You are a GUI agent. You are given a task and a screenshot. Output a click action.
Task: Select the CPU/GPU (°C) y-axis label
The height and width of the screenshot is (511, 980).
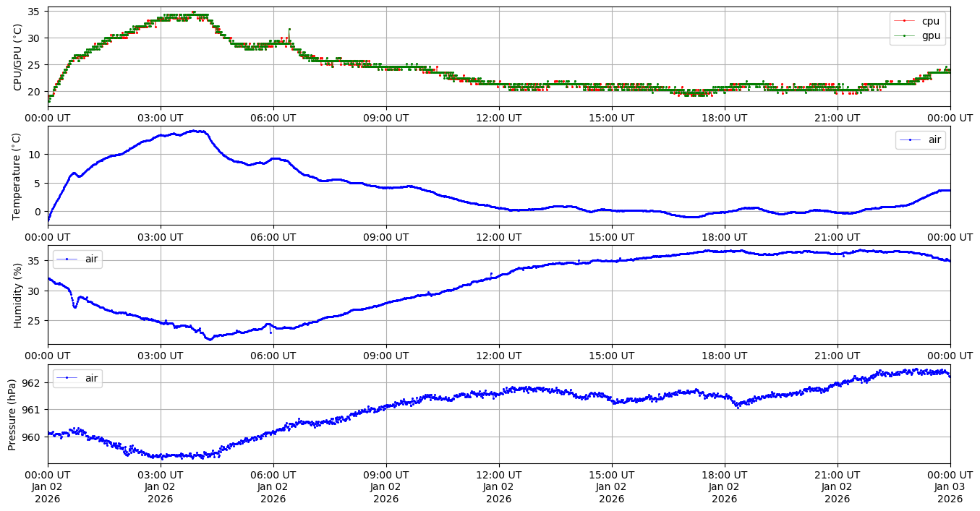18,57
